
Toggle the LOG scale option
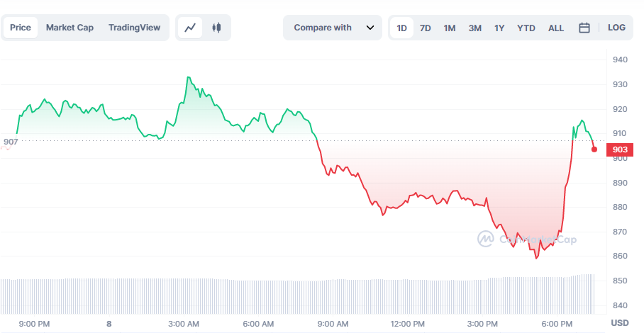click(x=616, y=28)
